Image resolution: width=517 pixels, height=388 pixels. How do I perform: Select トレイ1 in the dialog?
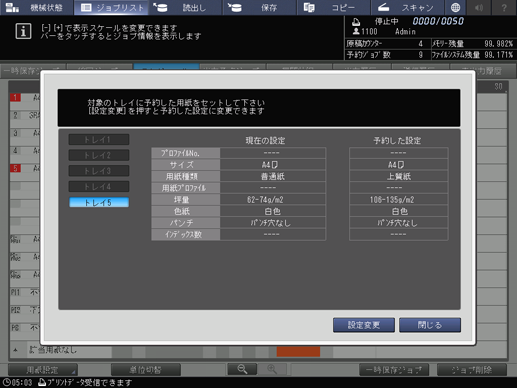[x=99, y=139]
